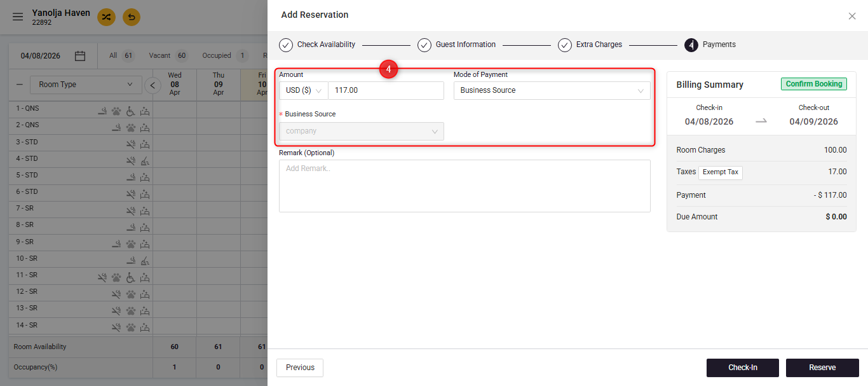Click the smoking icon on 8 - SR row
Screen dimensions: 868x386
tap(131, 227)
